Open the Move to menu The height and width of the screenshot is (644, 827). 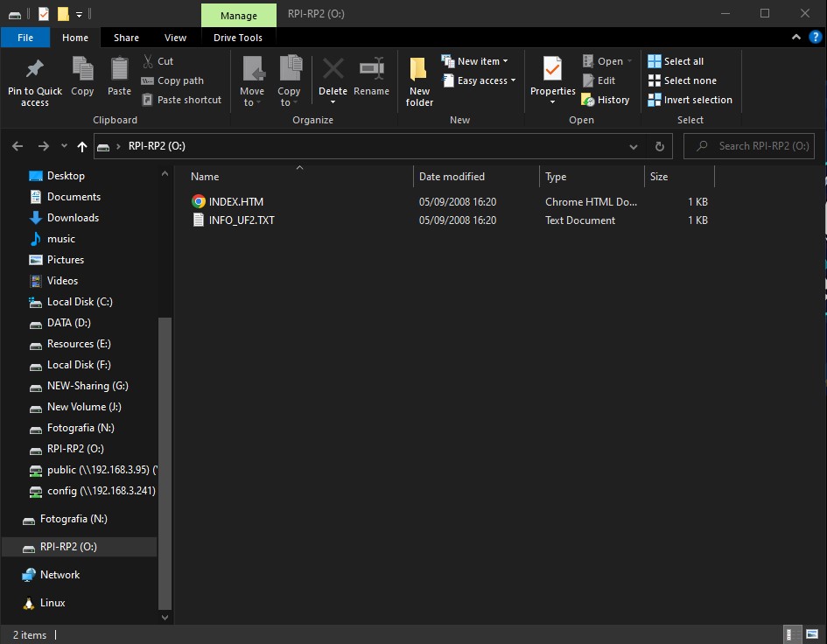click(252, 81)
